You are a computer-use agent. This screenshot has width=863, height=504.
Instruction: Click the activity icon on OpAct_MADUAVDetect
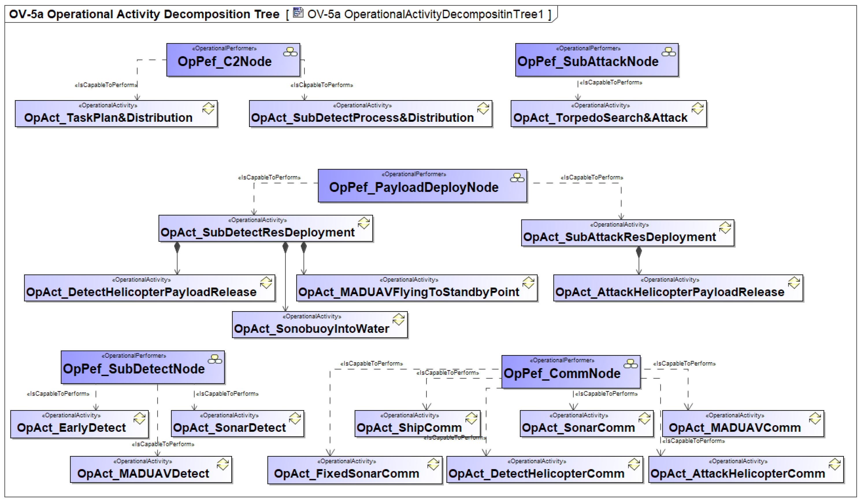[x=223, y=464]
